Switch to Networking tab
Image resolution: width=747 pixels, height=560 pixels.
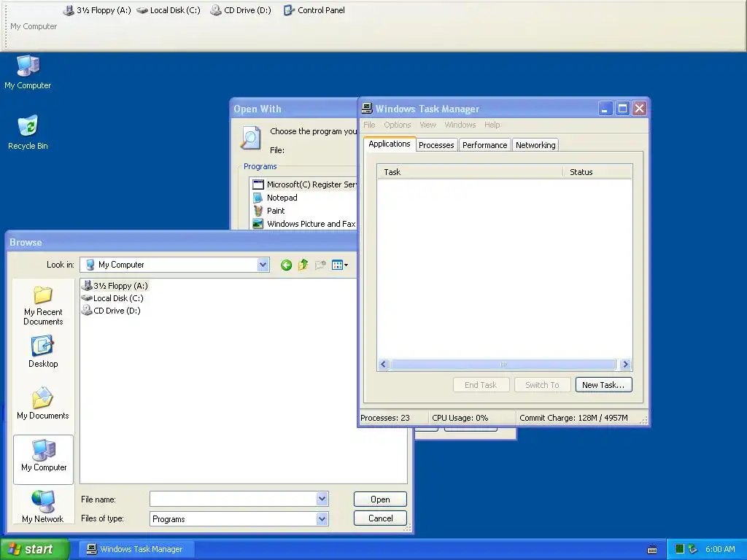pyautogui.click(x=535, y=145)
